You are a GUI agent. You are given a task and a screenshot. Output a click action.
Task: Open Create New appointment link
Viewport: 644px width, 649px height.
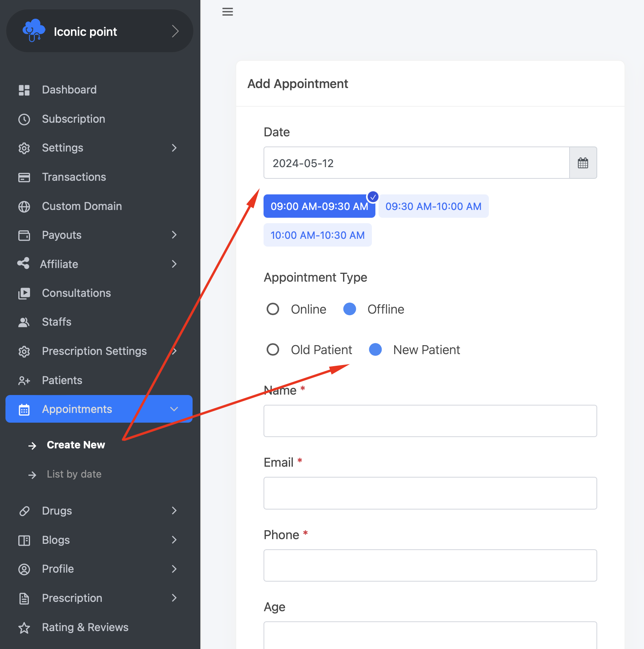click(x=76, y=445)
